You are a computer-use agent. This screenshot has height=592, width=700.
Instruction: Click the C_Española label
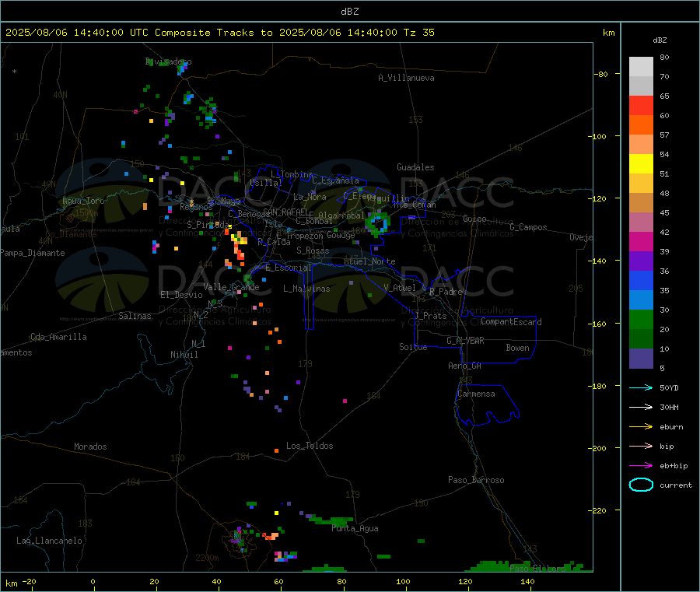[336, 180]
